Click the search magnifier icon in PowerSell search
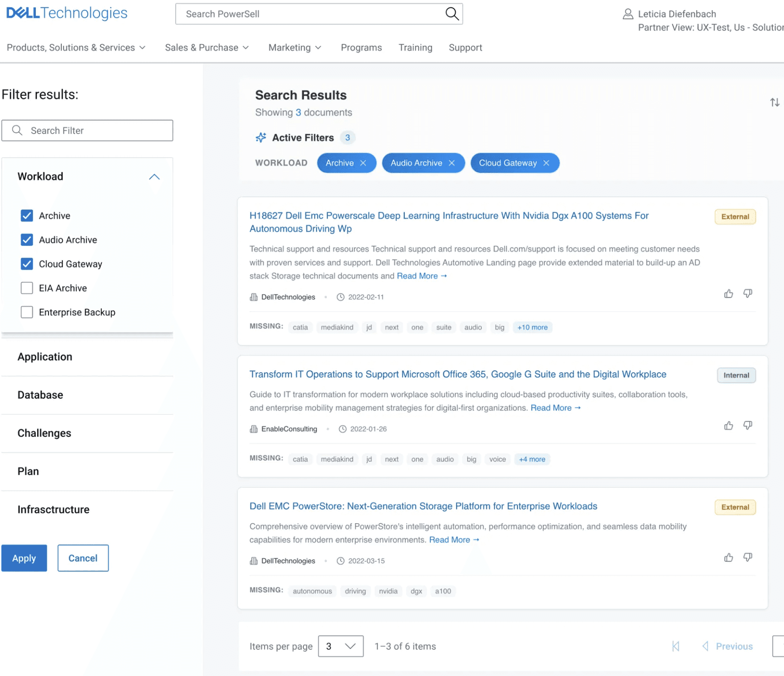Viewport: 784px width, 676px height. point(452,14)
